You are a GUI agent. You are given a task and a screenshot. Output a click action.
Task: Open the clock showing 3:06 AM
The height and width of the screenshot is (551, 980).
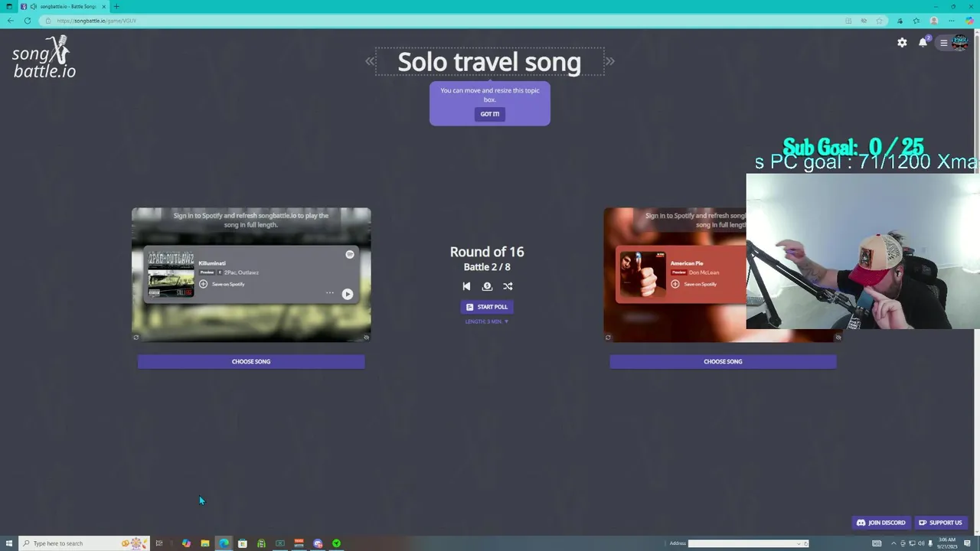[x=947, y=543]
